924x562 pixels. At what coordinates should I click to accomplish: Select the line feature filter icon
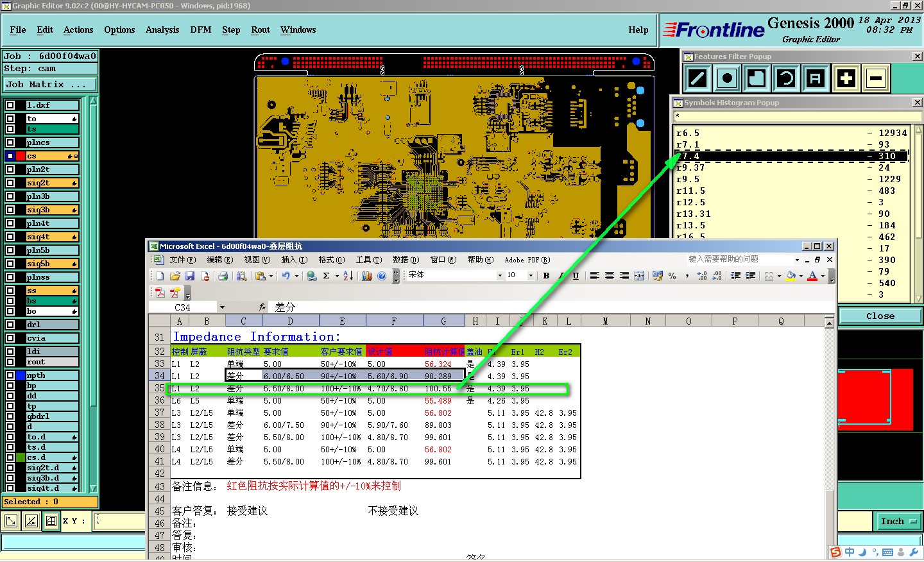click(x=697, y=79)
